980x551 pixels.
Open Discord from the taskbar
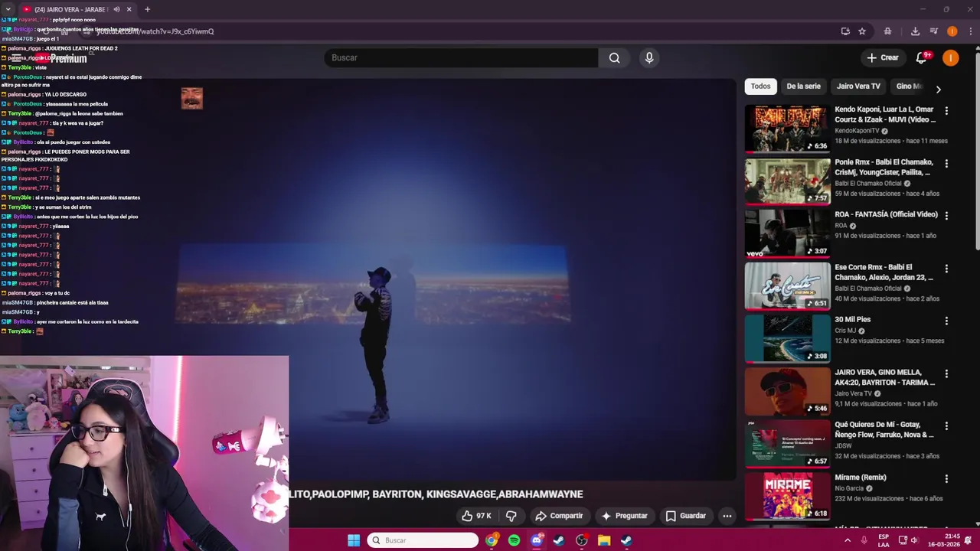coord(537,540)
